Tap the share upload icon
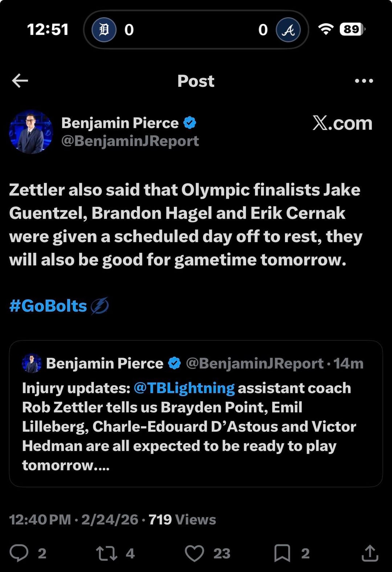Screen dimensions: 392x572 pos(370,553)
